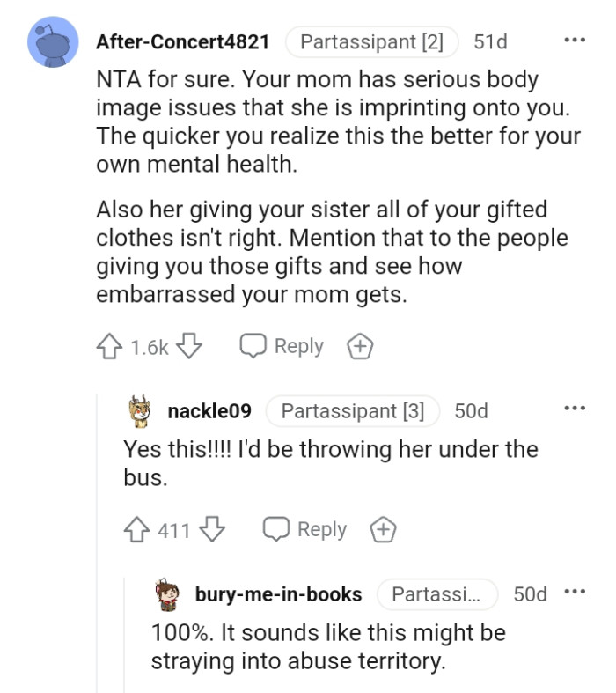Upvote nackle09's comment
616x693 pixels.
pos(138,530)
